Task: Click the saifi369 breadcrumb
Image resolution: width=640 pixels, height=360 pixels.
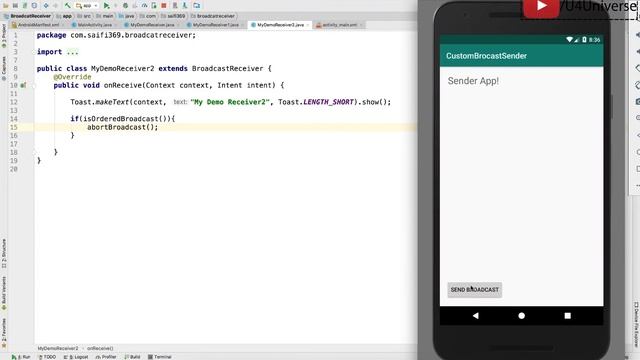Action: pos(173,16)
